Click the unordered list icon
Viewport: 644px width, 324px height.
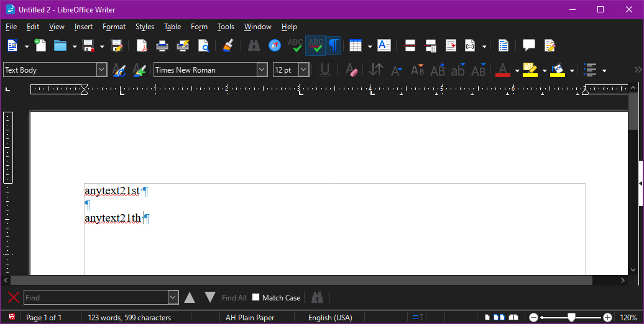pos(590,70)
